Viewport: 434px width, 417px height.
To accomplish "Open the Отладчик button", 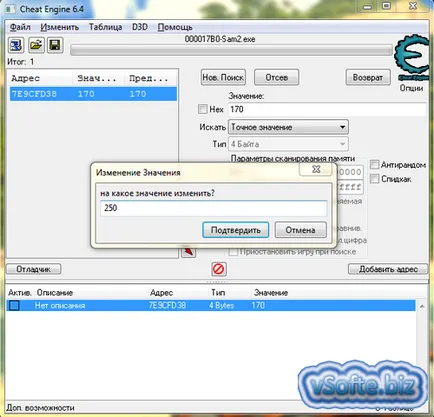I will click(34, 269).
